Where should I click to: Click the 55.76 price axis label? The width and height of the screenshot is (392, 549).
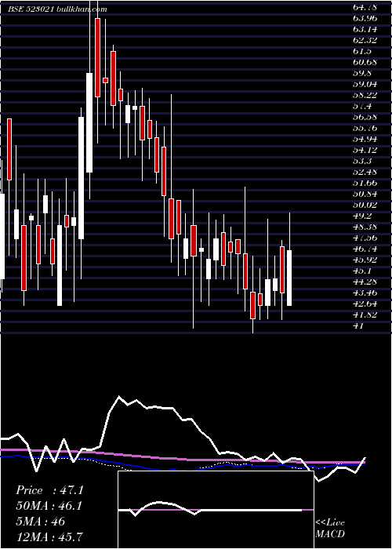pyautogui.click(x=364, y=128)
